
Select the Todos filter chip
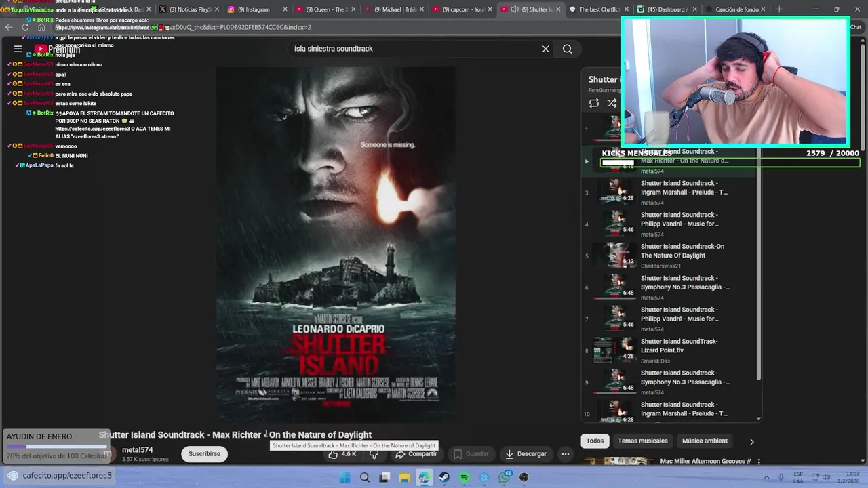tap(595, 441)
